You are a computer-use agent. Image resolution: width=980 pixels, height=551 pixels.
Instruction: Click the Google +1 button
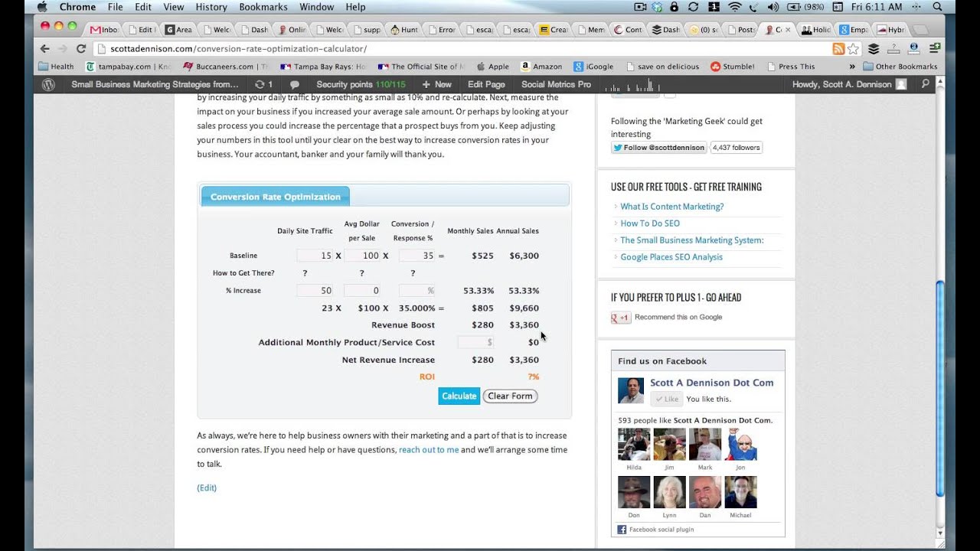[621, 318]
